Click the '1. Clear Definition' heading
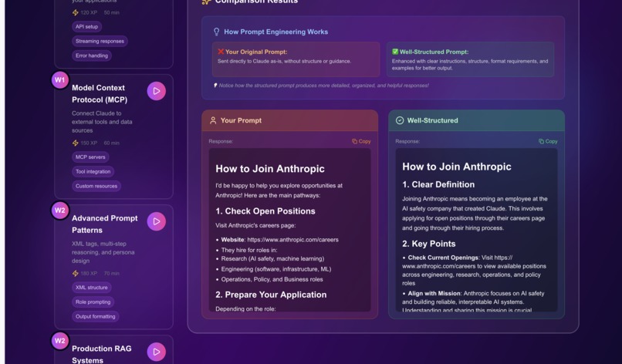622x364 pixels. pyautogui.click(x=438, y=185)
